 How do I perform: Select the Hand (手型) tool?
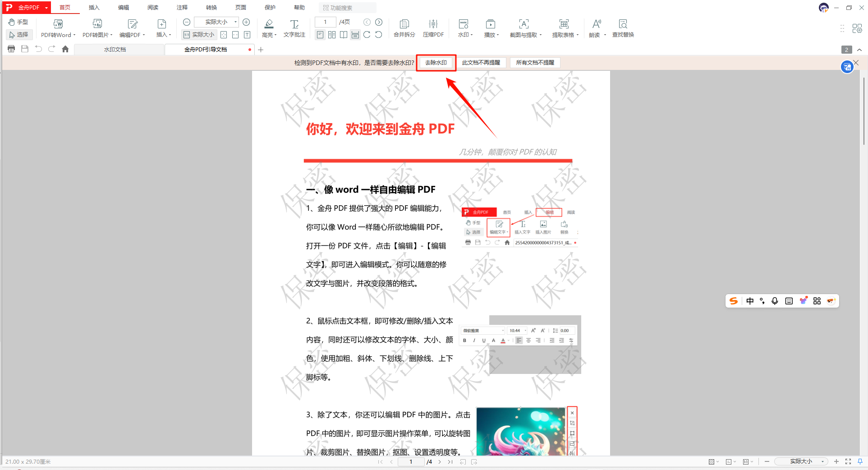tap(18, 22)
